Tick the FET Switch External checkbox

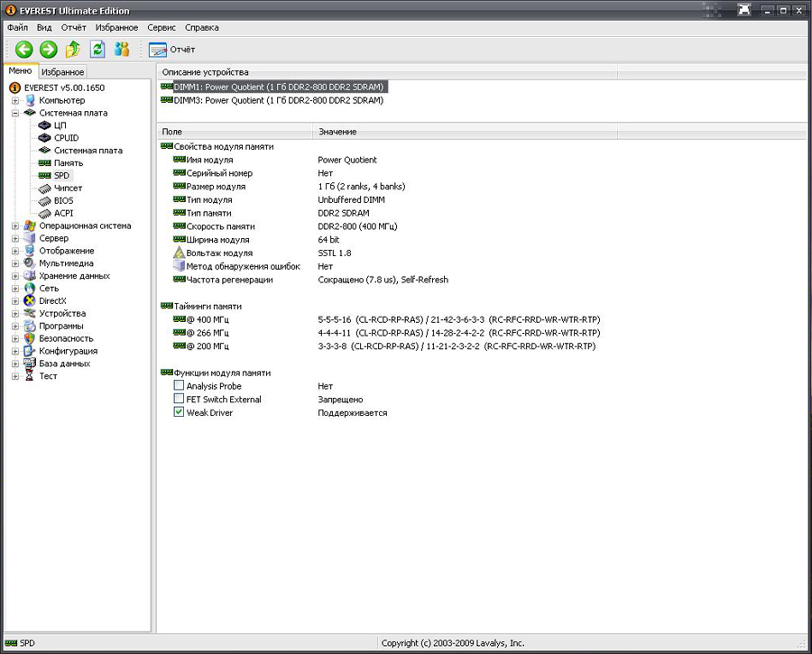pyautogui.click(x=179, y=399)
